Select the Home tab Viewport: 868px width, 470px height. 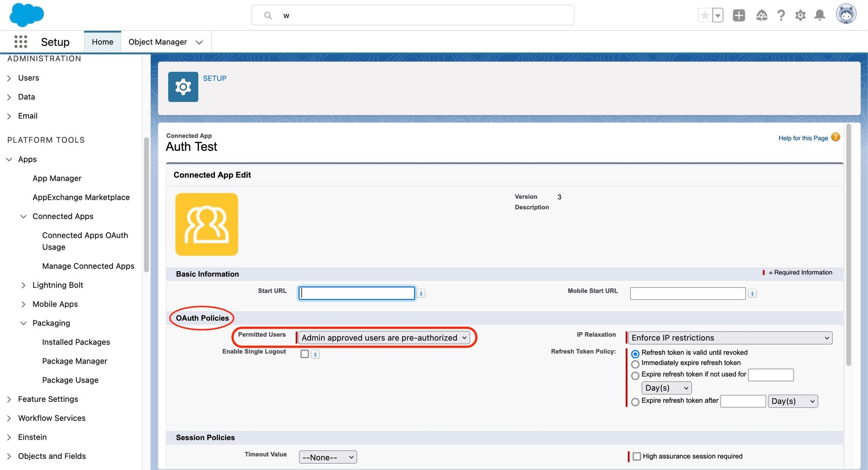[x=102, y=42]
